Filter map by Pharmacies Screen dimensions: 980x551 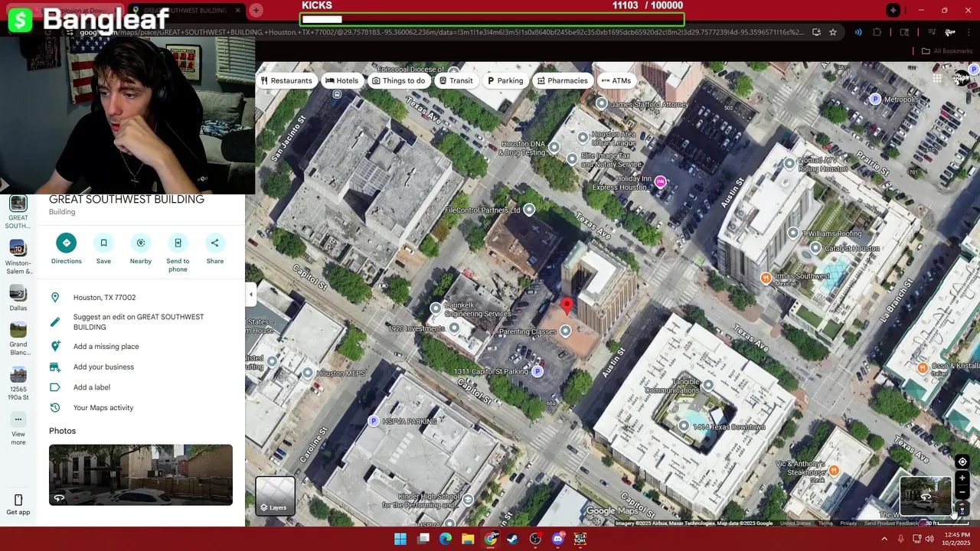pos(563,81)
